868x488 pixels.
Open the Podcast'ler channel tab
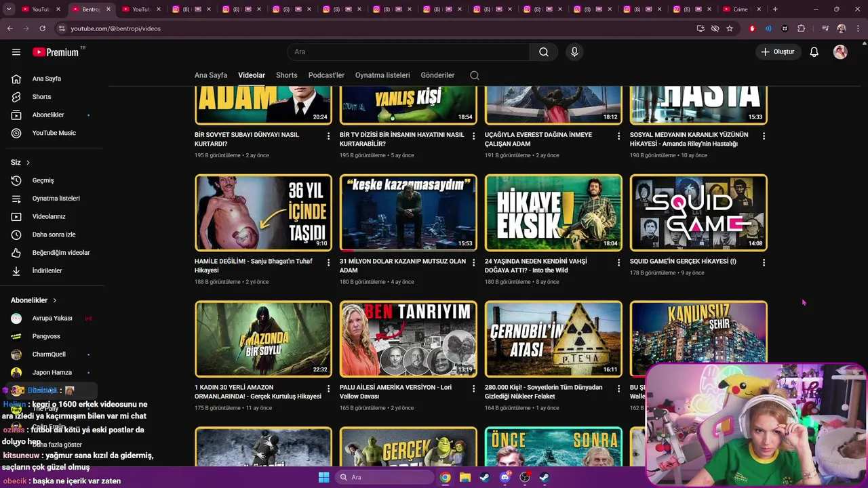pos(326,75)
